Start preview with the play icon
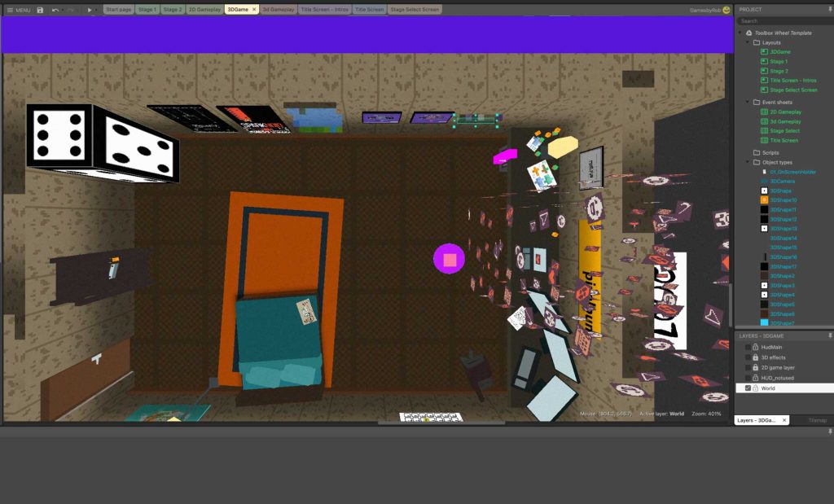The height and width of the screenshot is (504, 834). tap(90, 10)
